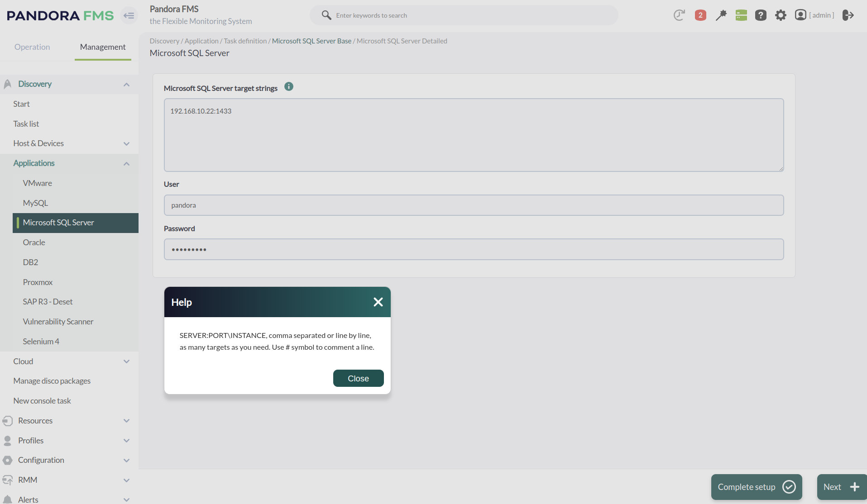
Task: Click the info icon beside target strings label
Action: 288,87
